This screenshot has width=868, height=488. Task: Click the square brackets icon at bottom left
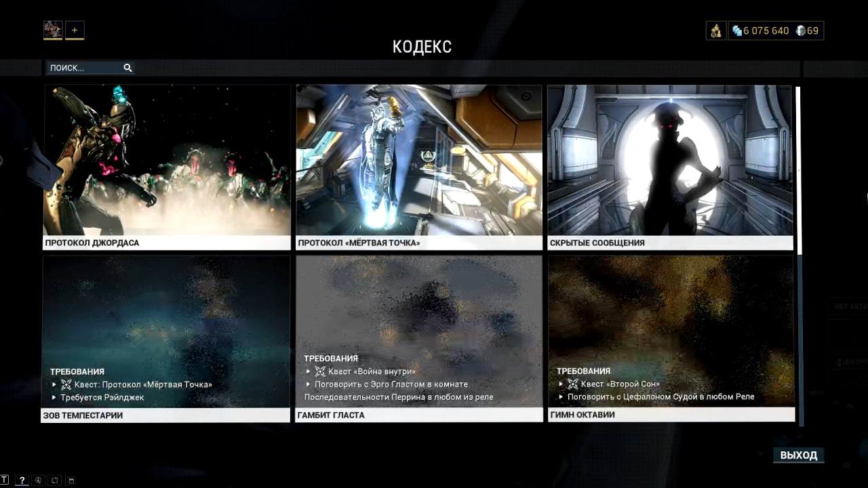click(55, 481)
